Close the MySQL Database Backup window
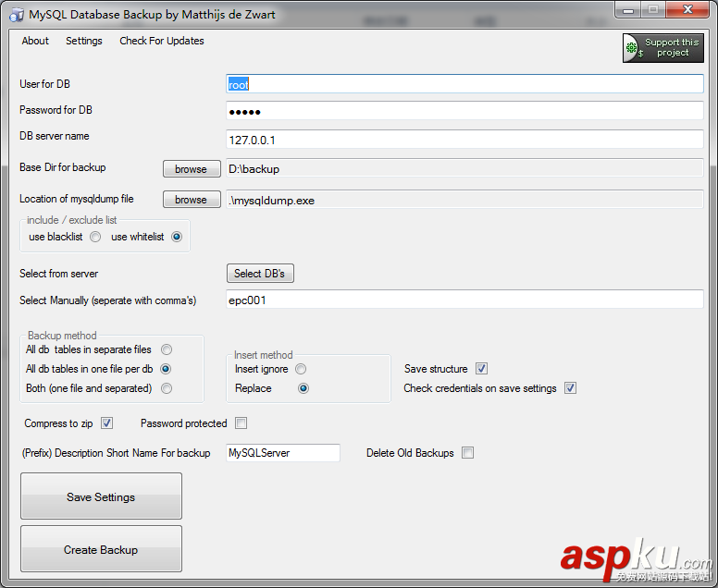718x588 pixels. 687,10
